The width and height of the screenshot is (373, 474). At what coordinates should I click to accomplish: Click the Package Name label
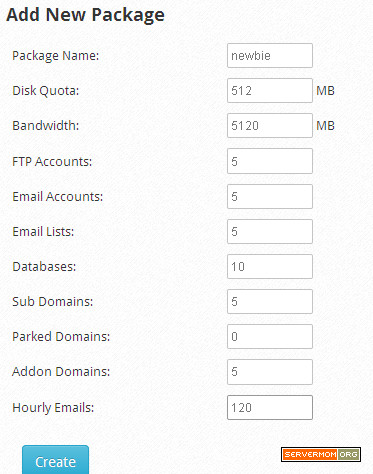coord(56,56)
